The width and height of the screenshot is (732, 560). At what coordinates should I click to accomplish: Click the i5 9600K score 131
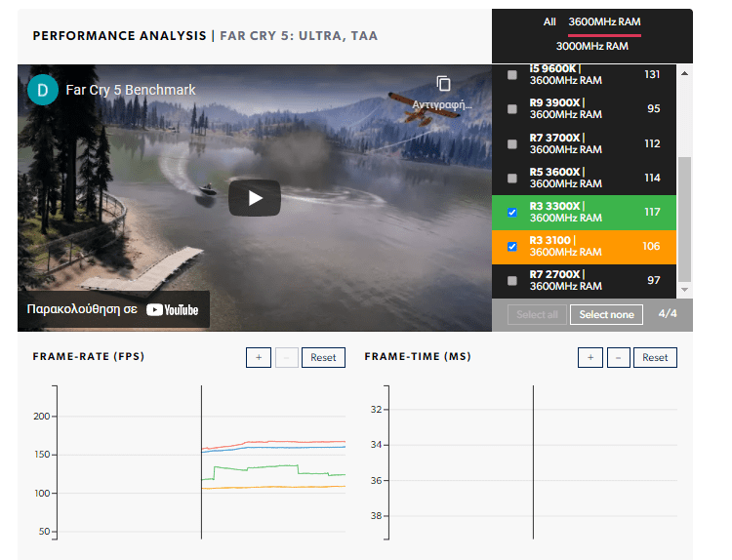pos(652,75)
